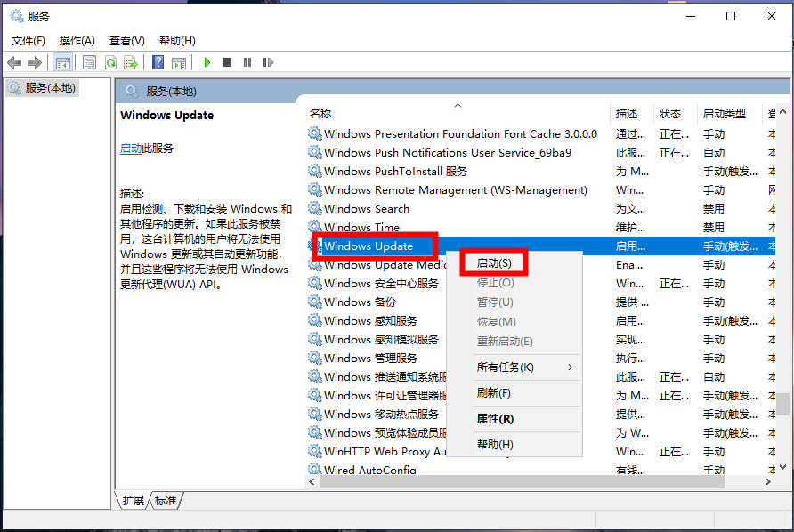Choose 刷新(F) in the context menu
The image size is (794, 532).
pos(494,393)
